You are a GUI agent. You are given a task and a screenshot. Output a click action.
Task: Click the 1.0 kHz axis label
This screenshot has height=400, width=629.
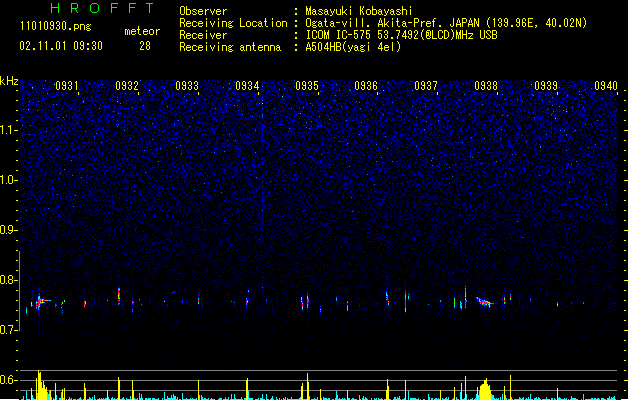coord(9,180)
